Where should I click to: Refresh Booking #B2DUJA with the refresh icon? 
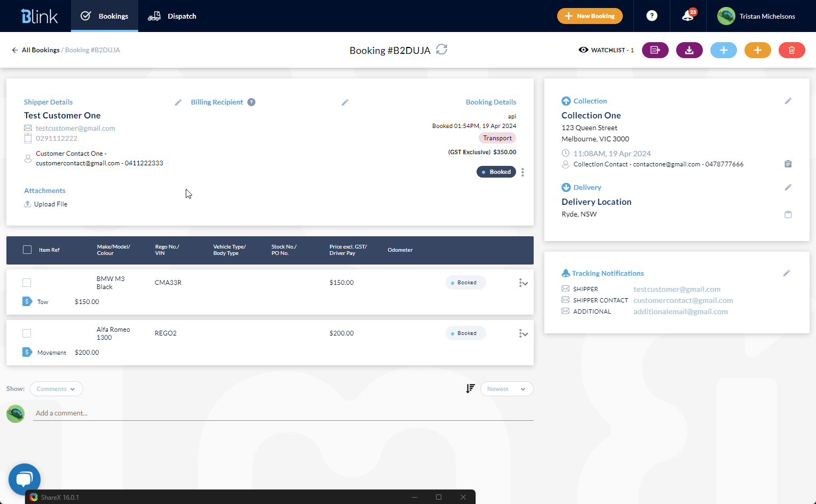tap(442, 50)
